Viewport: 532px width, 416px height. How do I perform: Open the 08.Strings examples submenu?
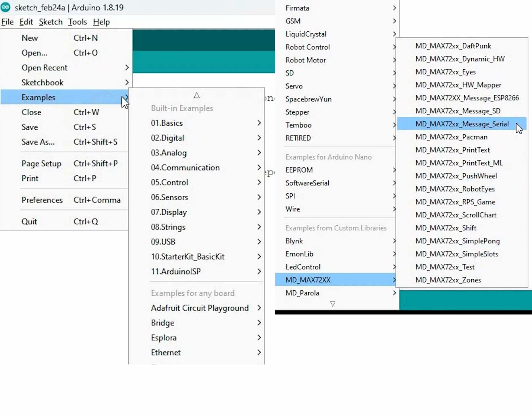(197, 227)
